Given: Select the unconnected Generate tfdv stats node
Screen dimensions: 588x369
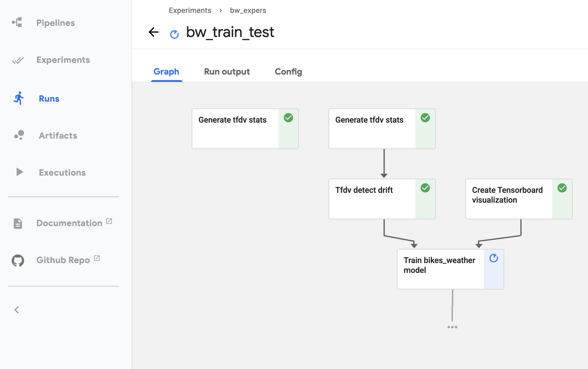Looking at the screenshot, I should 245,129.
